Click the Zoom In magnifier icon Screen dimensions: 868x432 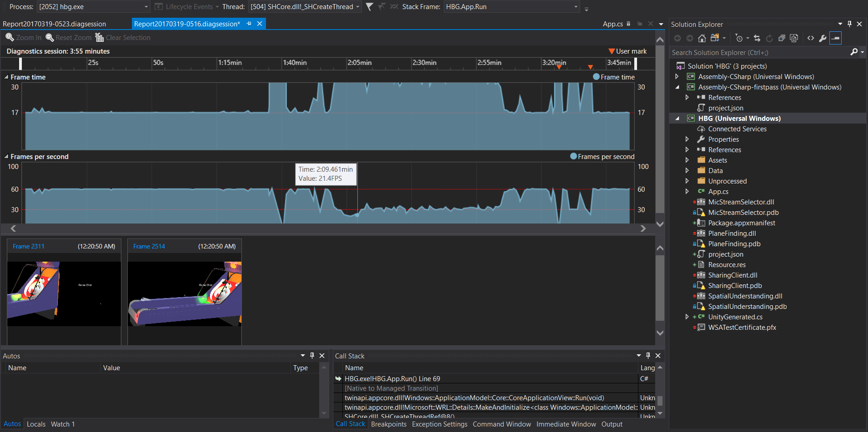tap(10, 37)
